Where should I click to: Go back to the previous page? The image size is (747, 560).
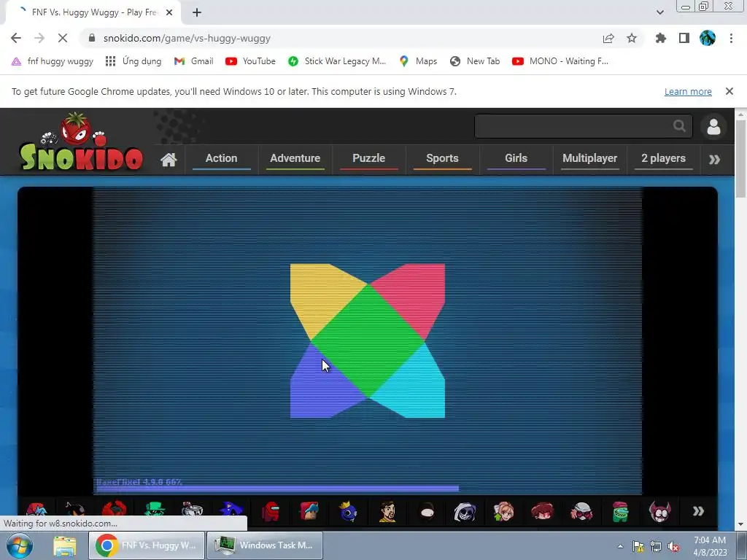click(x=16, y=38)
